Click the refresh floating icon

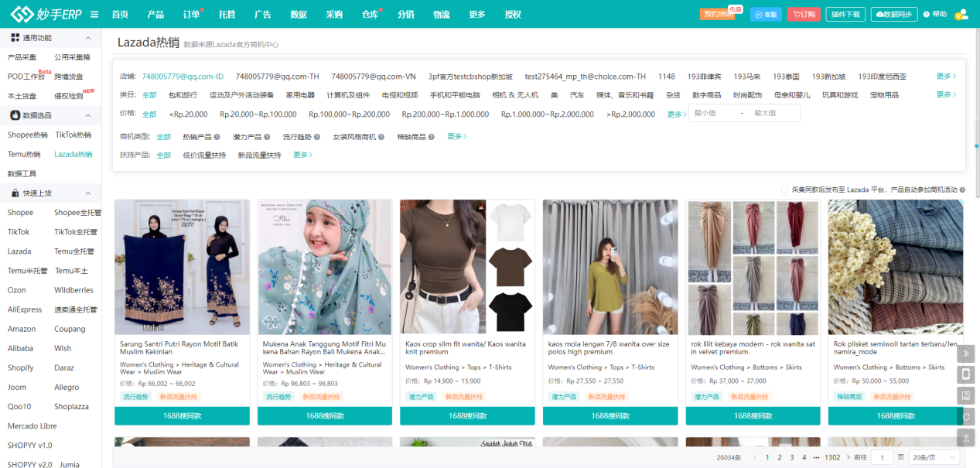coord(966,417)
